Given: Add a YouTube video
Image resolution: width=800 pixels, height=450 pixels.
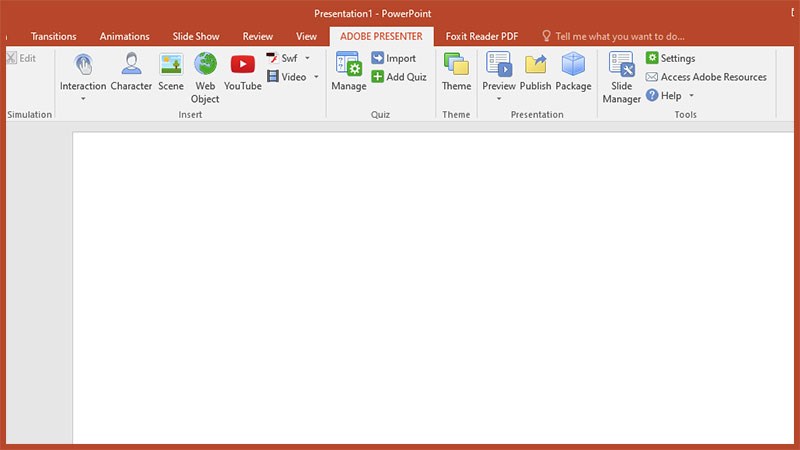Looking at the screenshot, I should pos(242,71).
